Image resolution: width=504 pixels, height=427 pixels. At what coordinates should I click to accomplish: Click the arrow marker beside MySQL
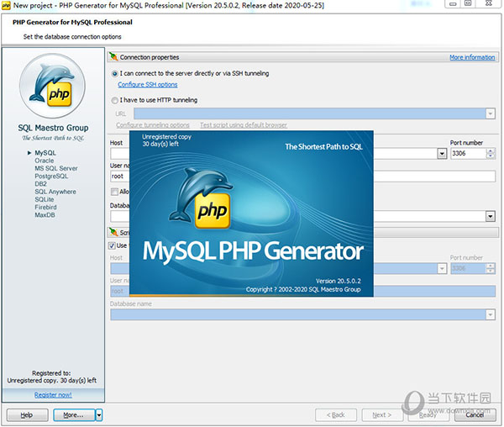(29, 153)
